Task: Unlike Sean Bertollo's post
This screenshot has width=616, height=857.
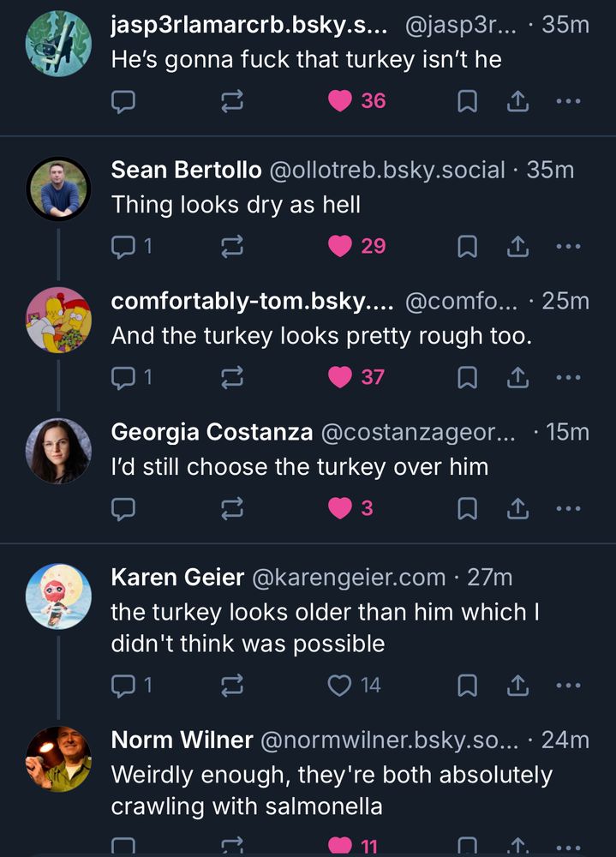Action: 341,247
